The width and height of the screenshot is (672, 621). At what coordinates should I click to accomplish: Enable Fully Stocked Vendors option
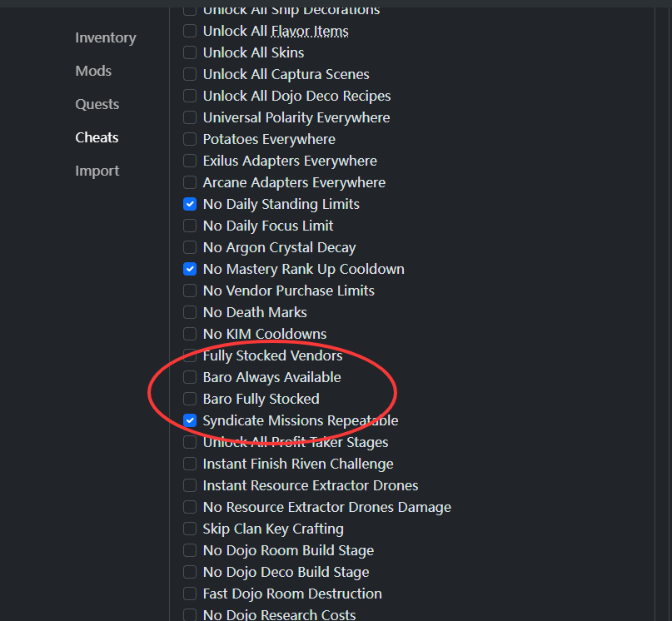pos(190,355)
